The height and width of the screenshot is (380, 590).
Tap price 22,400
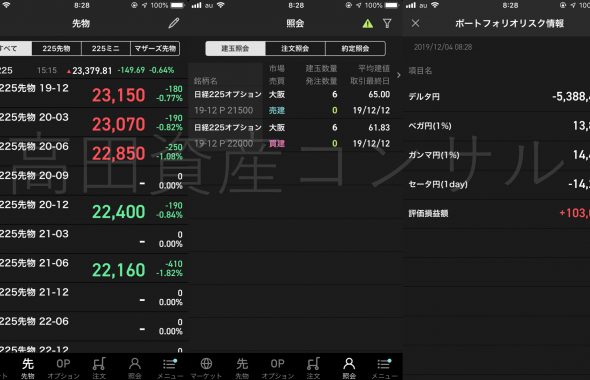(x=119, y=212)
